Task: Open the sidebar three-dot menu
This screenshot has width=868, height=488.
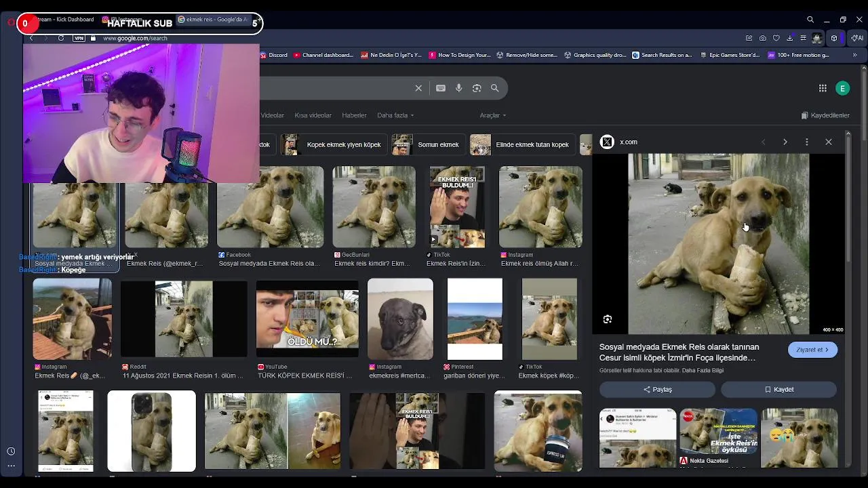Action: pyautogui.click(x=11, y=466)
